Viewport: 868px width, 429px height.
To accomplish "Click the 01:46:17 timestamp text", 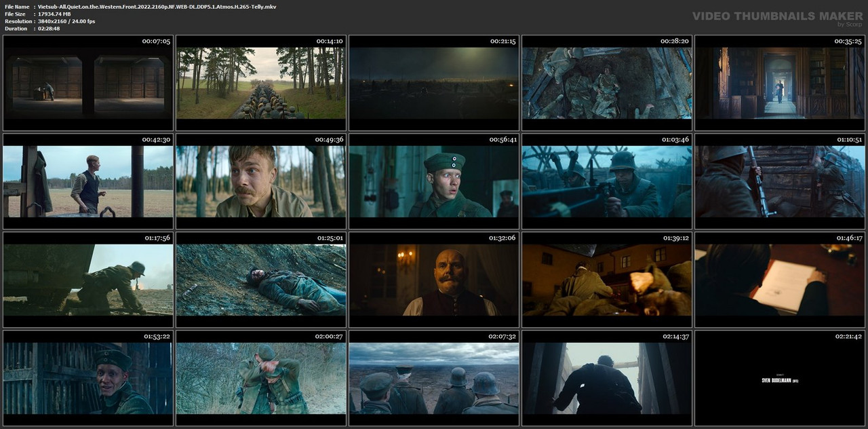I will pos(848,238).
